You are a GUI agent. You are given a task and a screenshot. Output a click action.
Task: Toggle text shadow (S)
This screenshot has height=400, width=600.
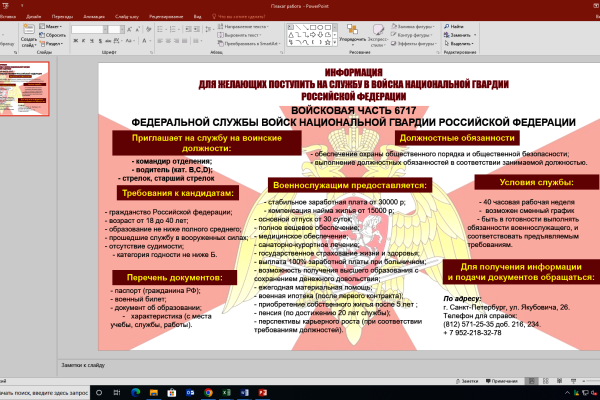click(100, 41)
